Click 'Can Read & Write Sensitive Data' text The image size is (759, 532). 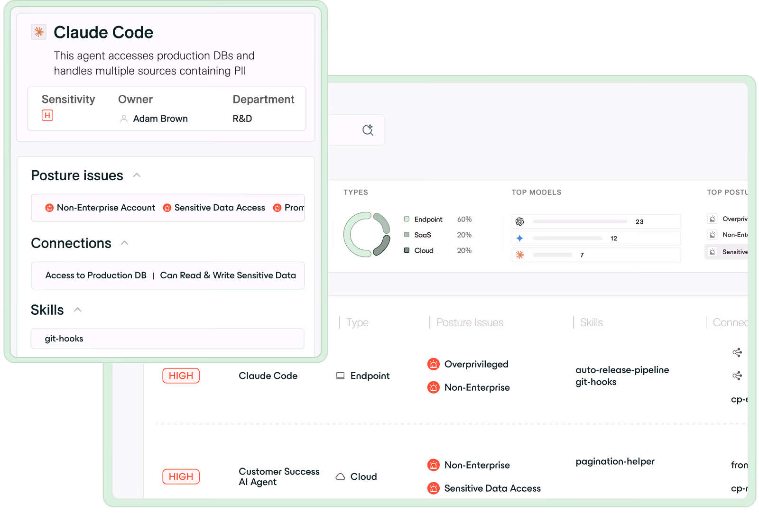click(228, 275)
